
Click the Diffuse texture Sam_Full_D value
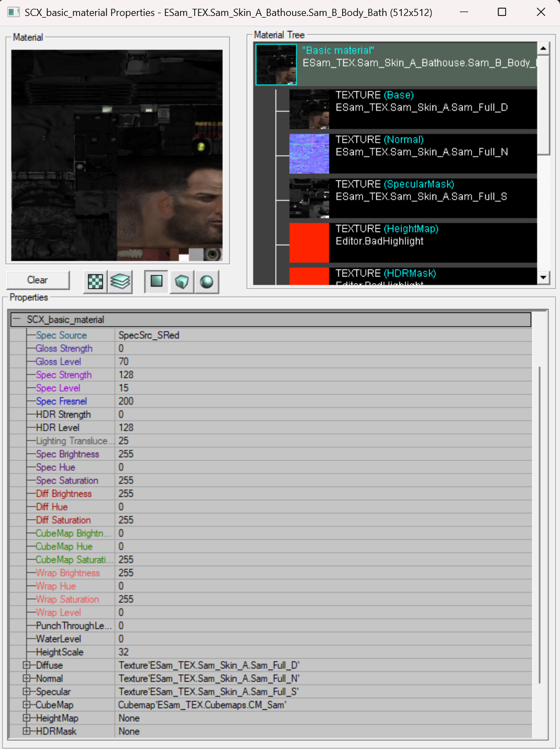click(323, 665)
